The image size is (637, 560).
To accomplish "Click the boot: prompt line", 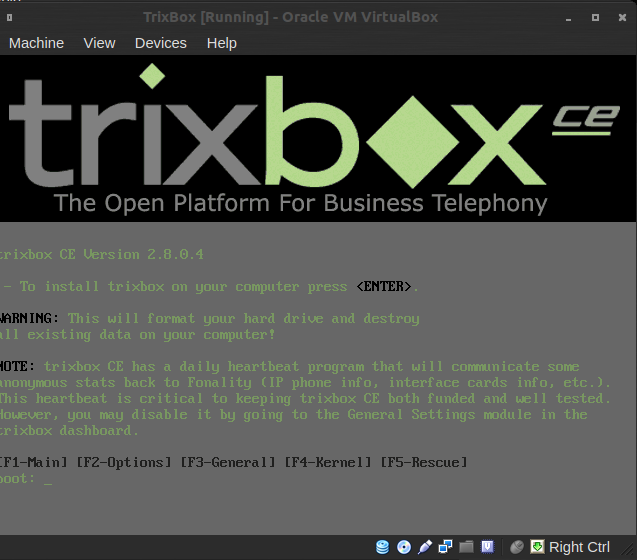I will [25, 479].
